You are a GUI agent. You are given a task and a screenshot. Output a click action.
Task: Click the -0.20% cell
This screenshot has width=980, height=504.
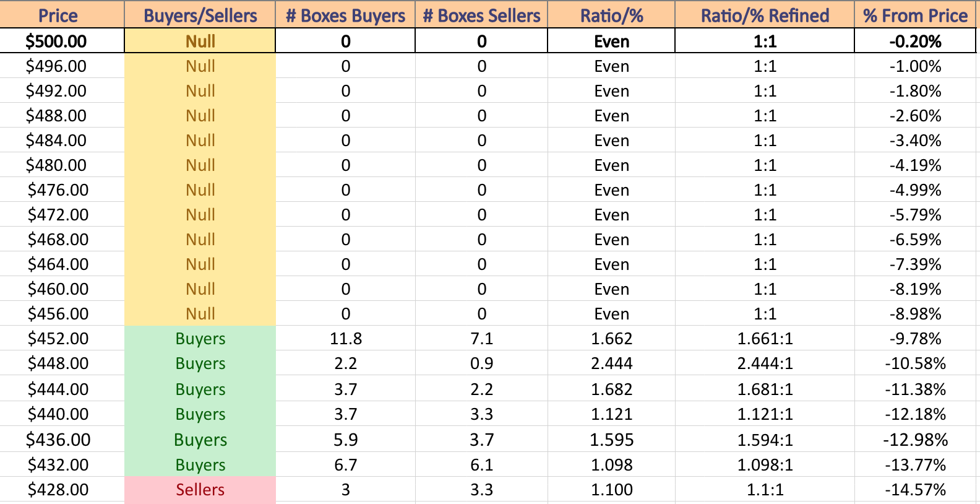pos(916,41)
